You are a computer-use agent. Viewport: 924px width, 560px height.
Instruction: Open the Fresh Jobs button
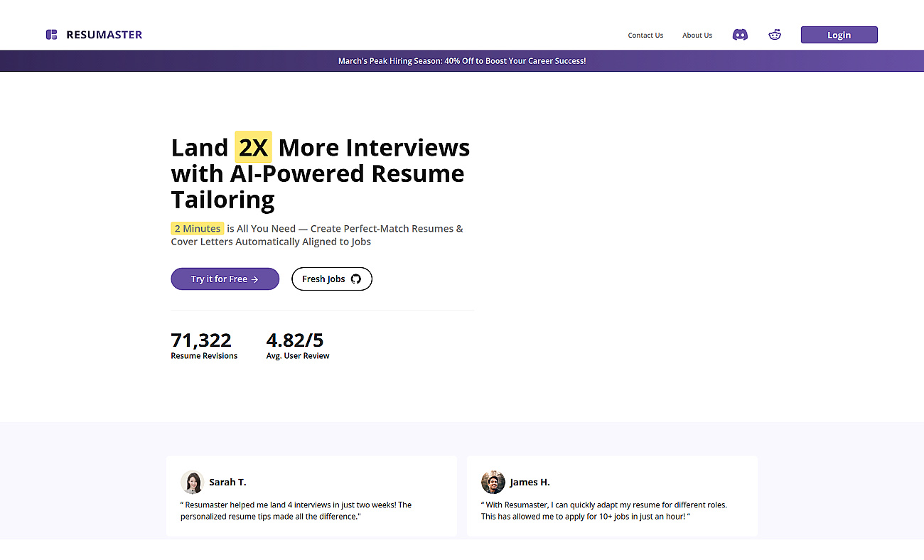[x=332, y=279]
